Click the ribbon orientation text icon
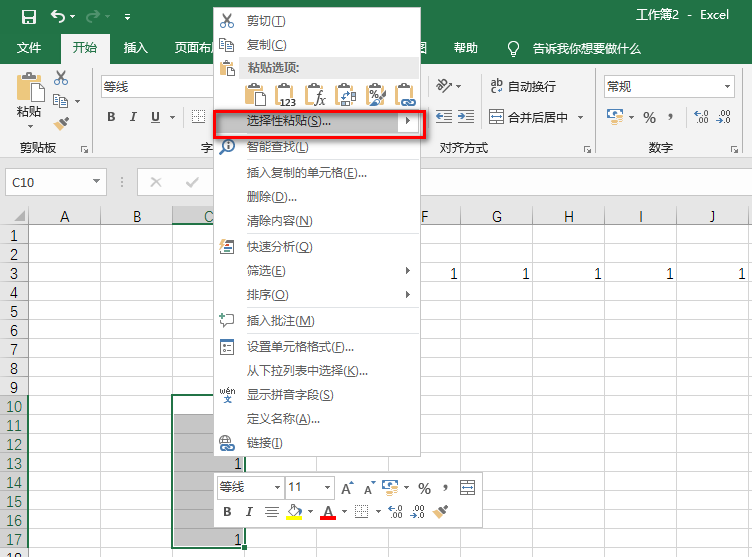Viewport: 752px width, 557px height. pyautogui.click(x=444, y=85)
